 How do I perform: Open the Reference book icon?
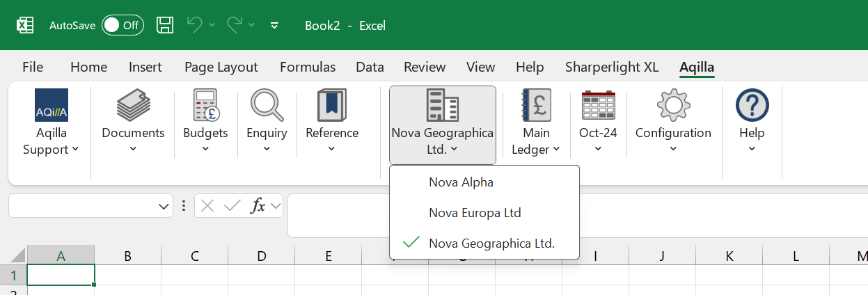[331, 106]
